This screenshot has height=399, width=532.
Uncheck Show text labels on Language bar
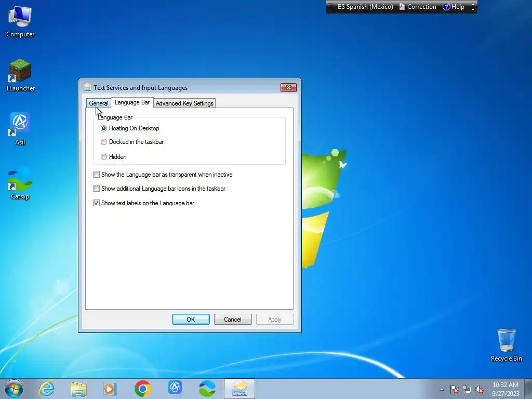[144, 203]
